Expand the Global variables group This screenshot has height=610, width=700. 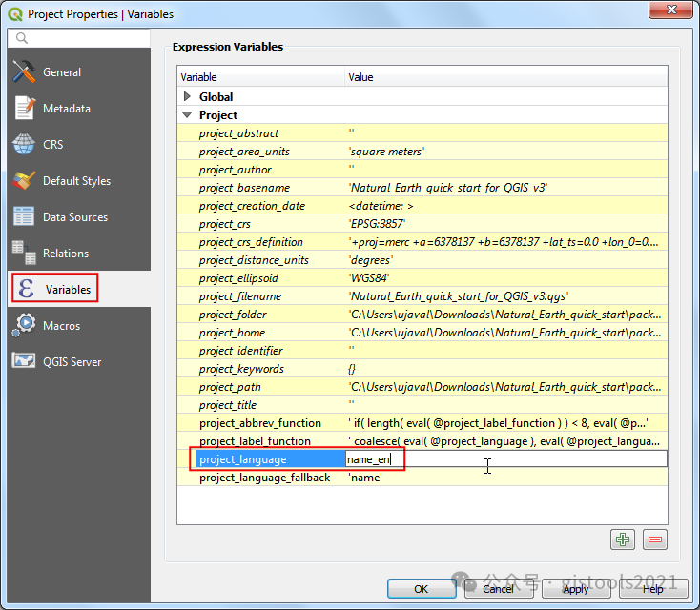188,96
